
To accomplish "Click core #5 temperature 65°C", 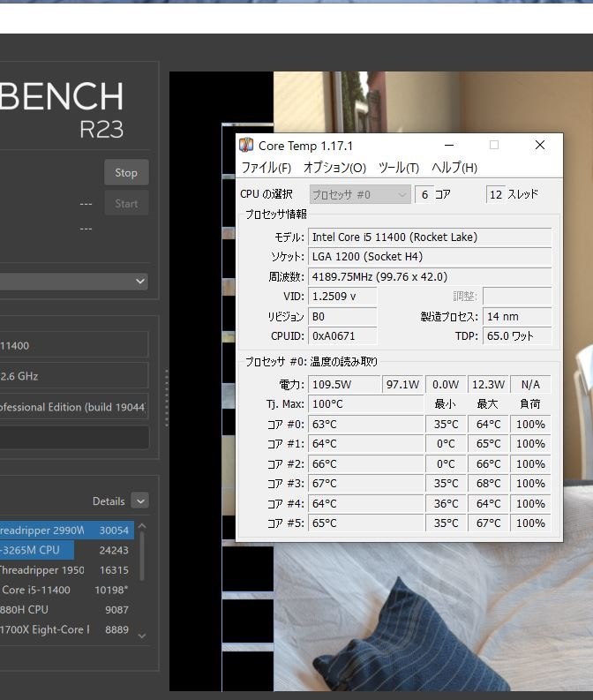I will [x=365, y=523].
